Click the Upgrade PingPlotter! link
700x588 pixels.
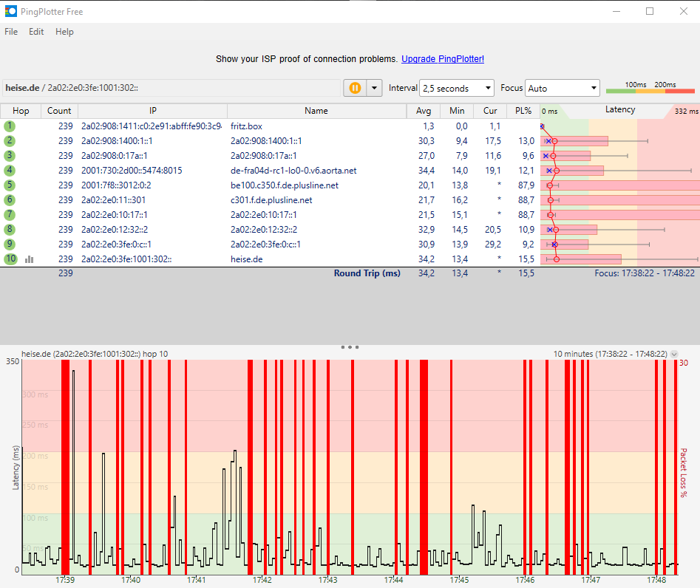coord(443,59)
